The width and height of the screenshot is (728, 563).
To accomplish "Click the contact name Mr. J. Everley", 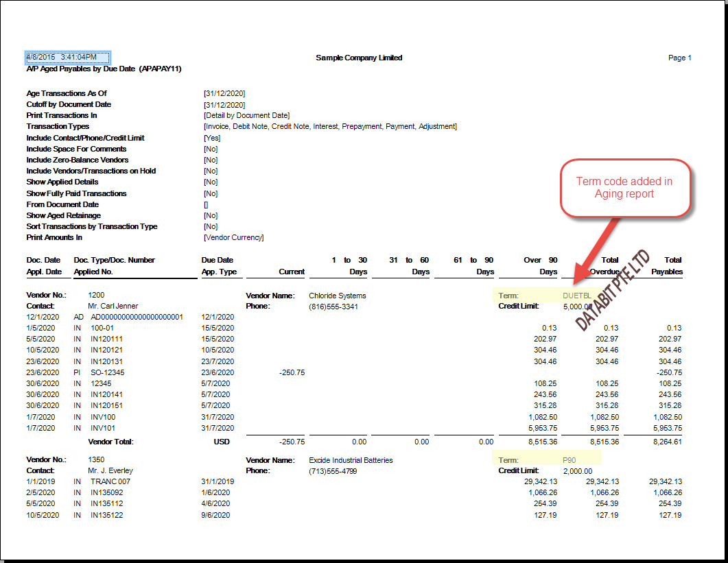I will 110,470.
